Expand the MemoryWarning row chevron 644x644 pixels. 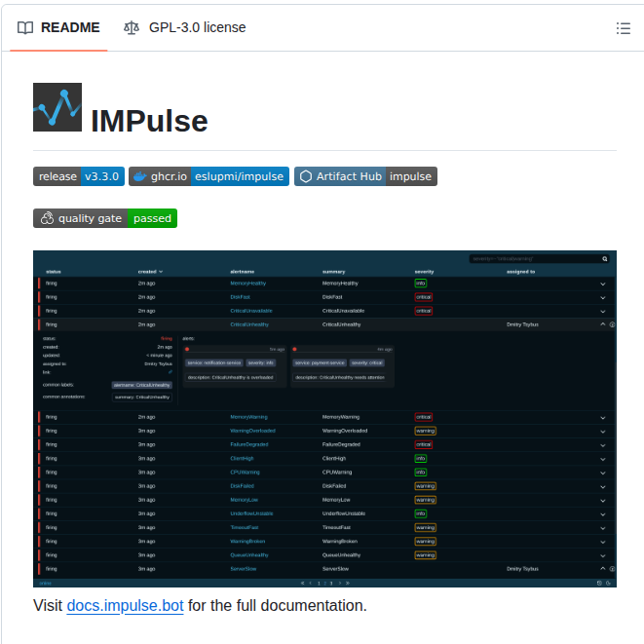[602, 418]
